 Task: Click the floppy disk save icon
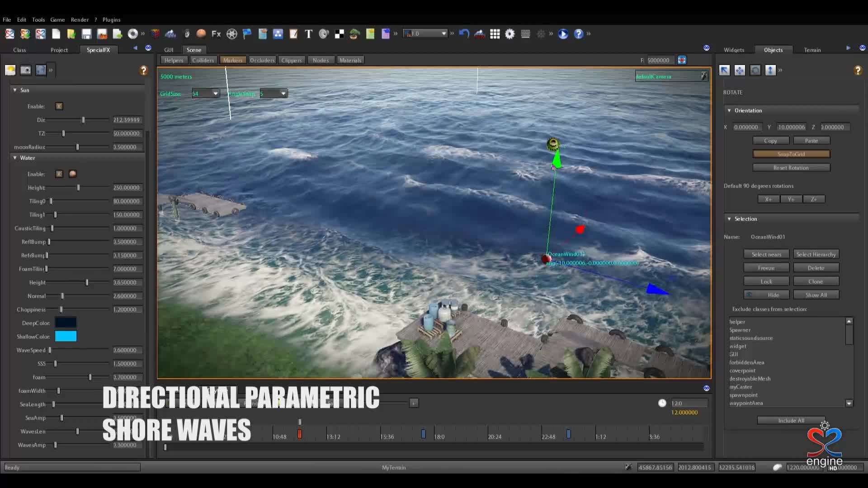[x=86, y=34]
